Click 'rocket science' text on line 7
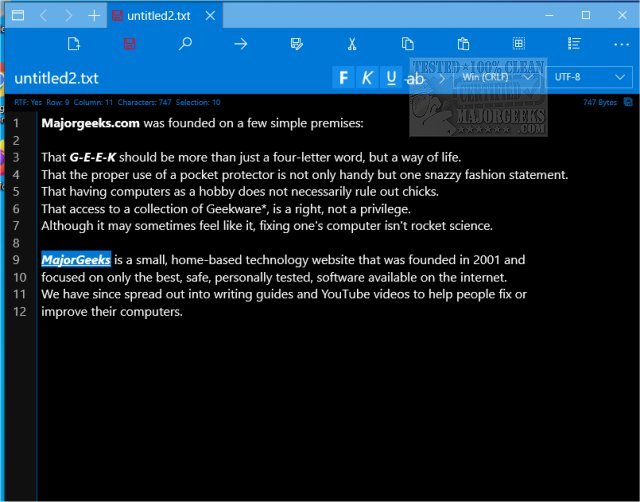This screenshot has width=640, height=502. coord(451,226)
